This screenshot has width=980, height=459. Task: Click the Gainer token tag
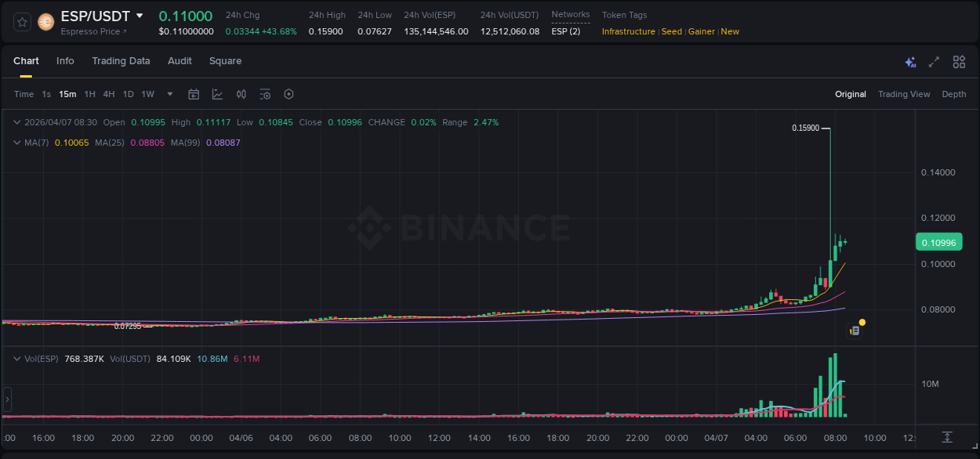[x=701, y=31]
